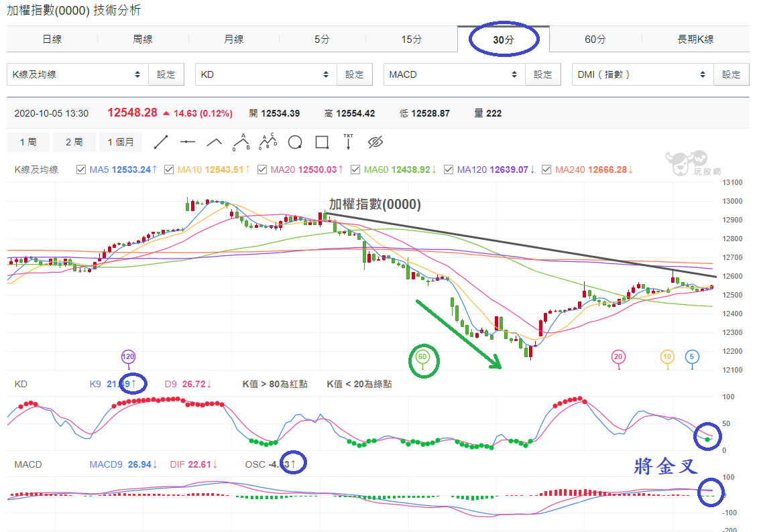Click the MA120 marker pin on chart

pos(128,357)
